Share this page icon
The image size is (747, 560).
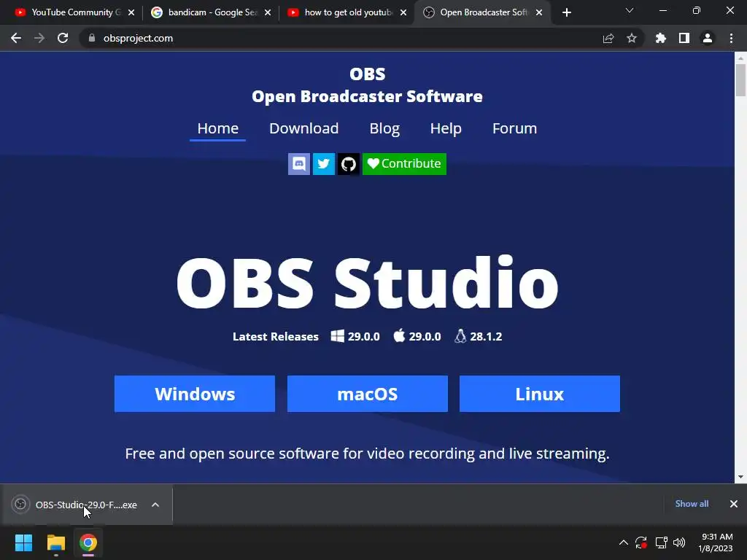(x=608, y=38)
